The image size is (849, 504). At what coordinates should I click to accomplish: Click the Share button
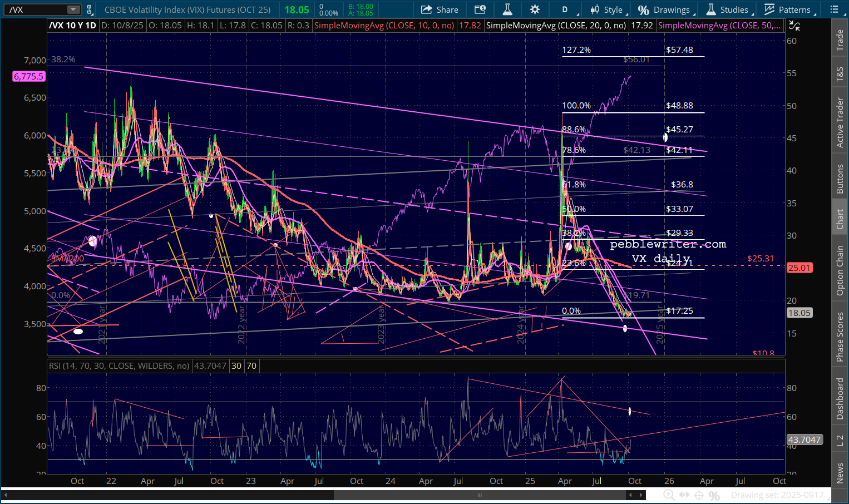440,9
